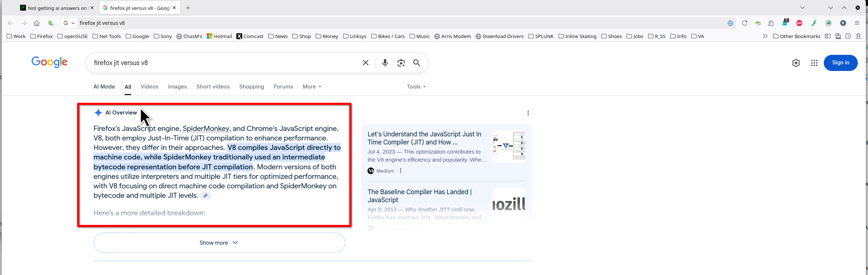Open the search engine selector dropdown
This screenshot has width=868, height=275.
click(x=69, y=23)
